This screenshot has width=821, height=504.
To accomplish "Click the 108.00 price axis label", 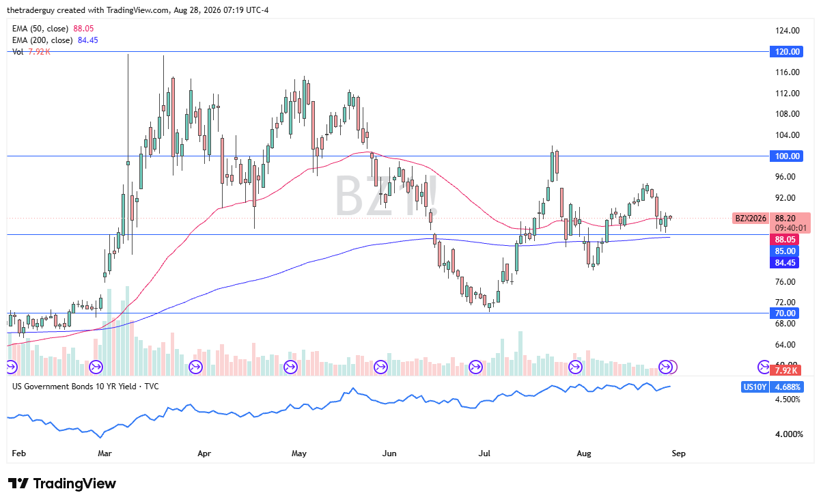I will [788, 115].
